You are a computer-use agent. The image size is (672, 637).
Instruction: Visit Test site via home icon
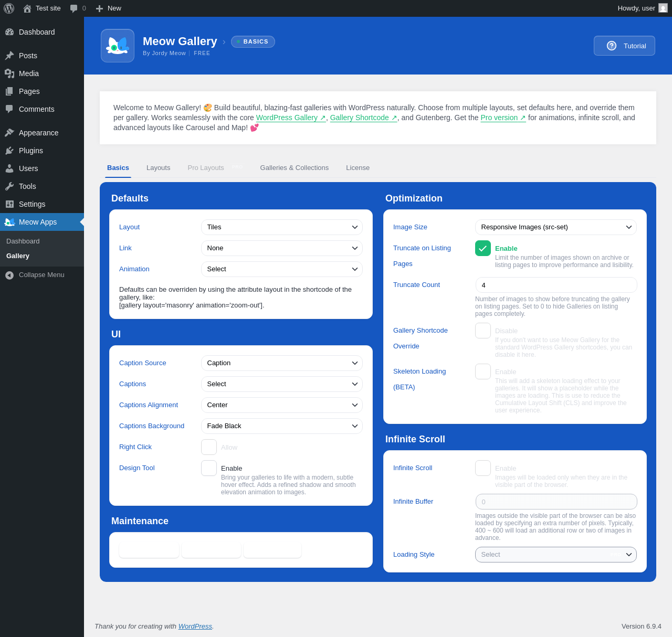pos(27,8)
